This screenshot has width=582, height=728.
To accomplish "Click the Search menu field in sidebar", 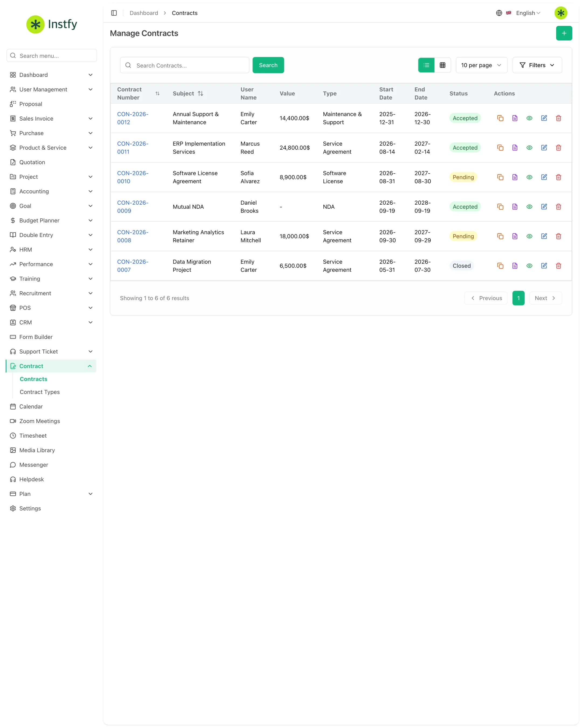I will 52,55.
